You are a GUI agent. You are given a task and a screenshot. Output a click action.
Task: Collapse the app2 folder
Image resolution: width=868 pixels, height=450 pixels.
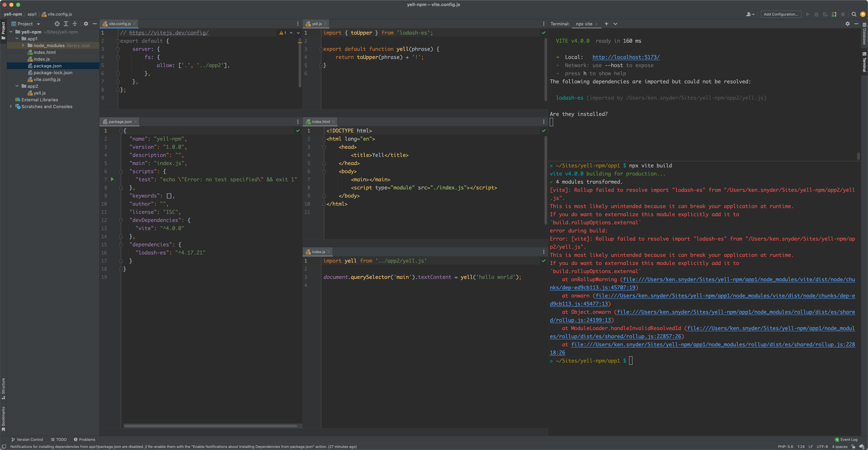17,86
